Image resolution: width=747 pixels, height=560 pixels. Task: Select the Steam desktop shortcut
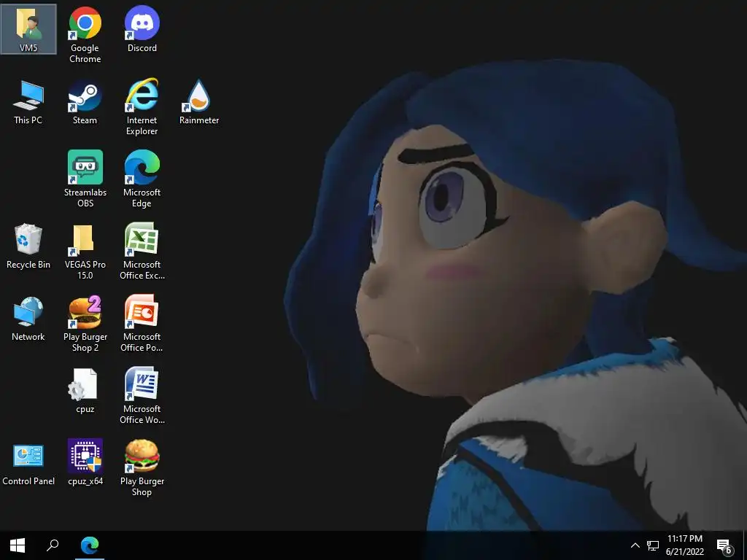85,102
